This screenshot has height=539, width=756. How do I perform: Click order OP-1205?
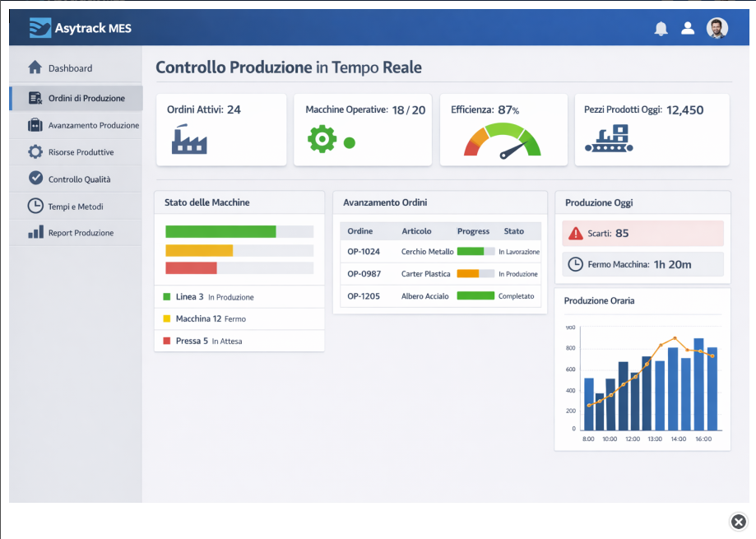click(364, 296)
